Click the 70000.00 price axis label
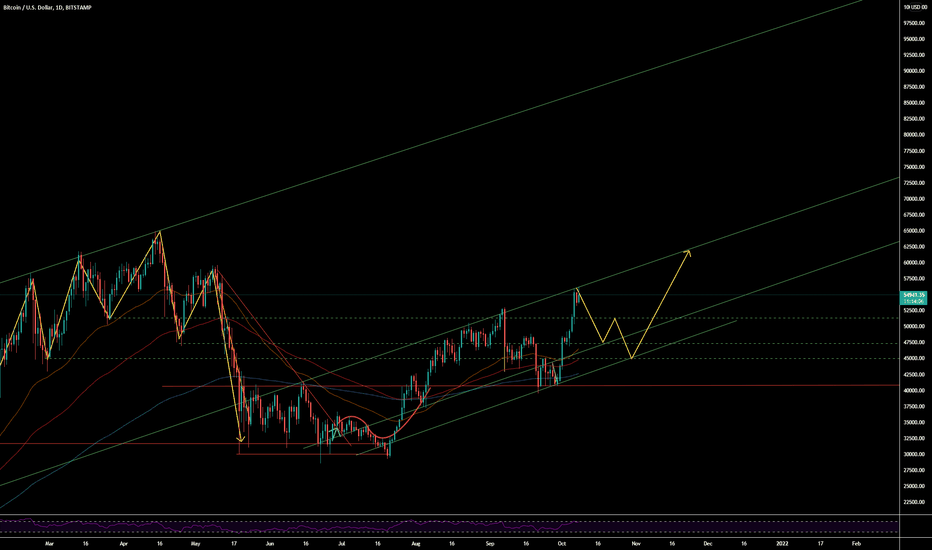The image size is (932, 550). tap(914, 199)
